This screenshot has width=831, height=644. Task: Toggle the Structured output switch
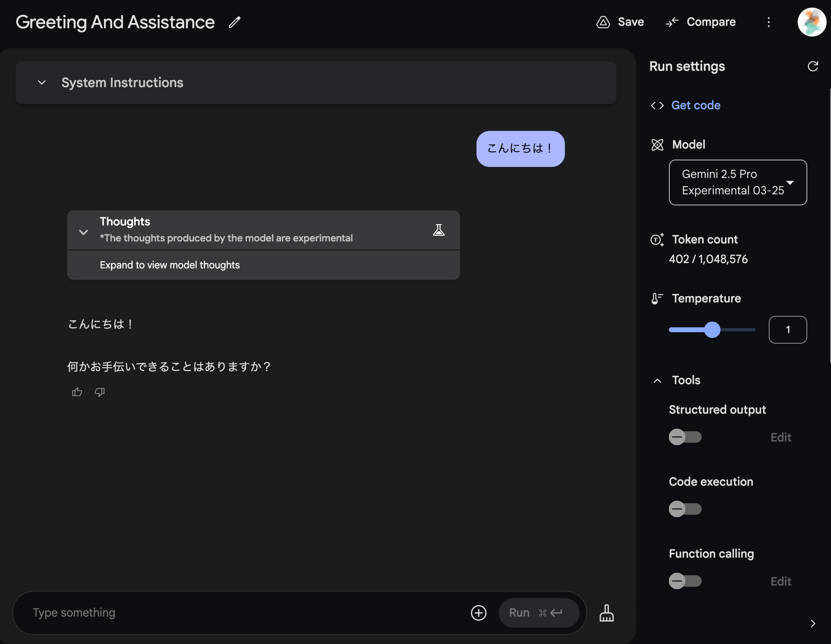point(685,437)
